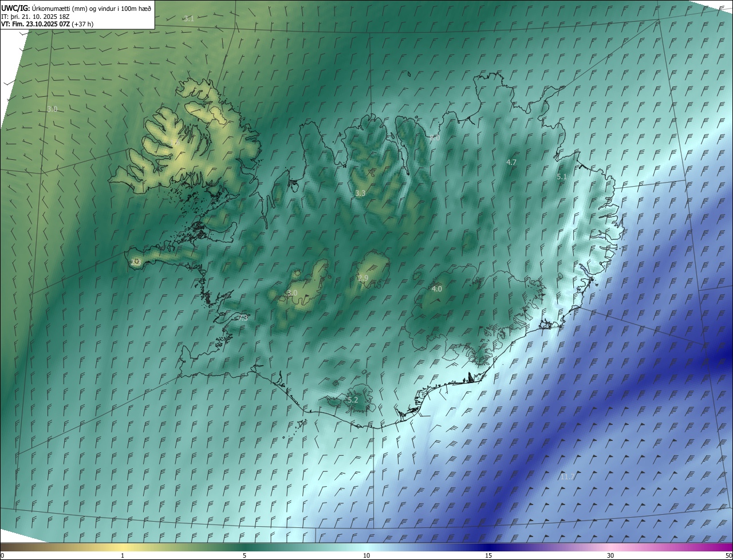The width and height of the screenshot is (733, 560).
Task: Click the 7.3 value near Reykjanes
Action: 243,318
